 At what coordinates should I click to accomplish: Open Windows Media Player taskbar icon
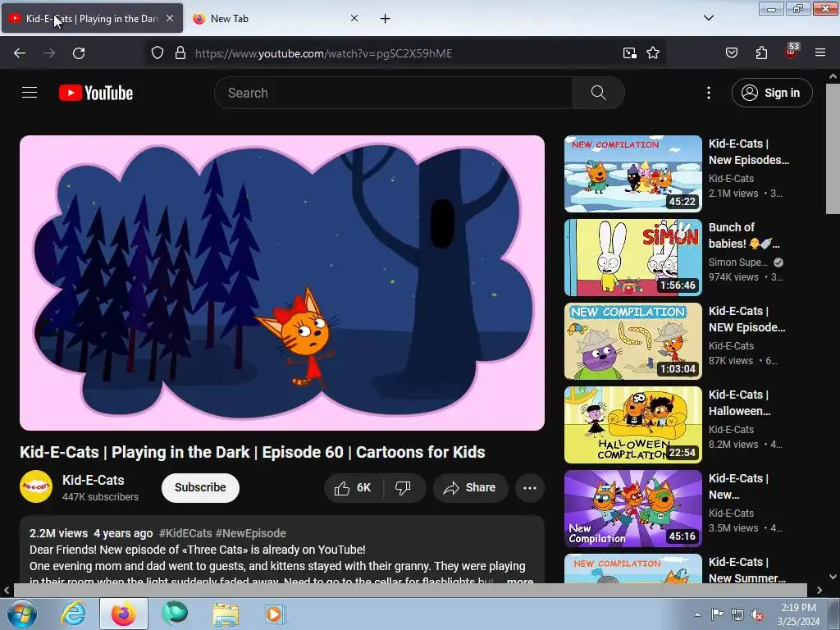coord(276,614)
